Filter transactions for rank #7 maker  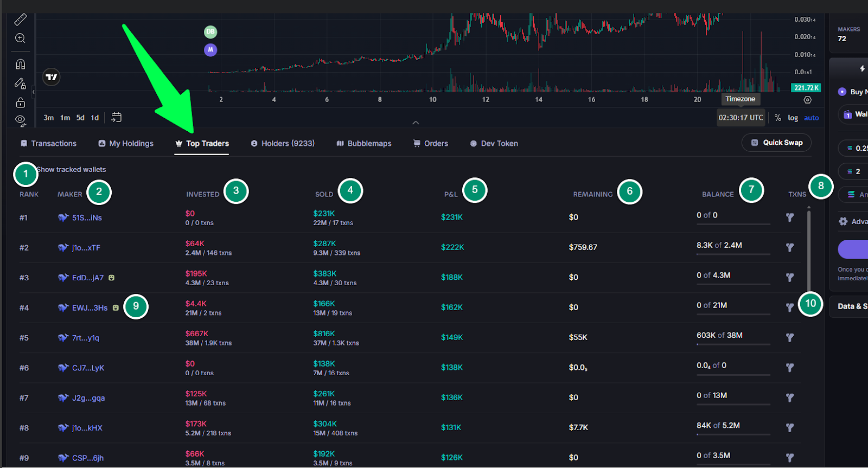[790, 398]
